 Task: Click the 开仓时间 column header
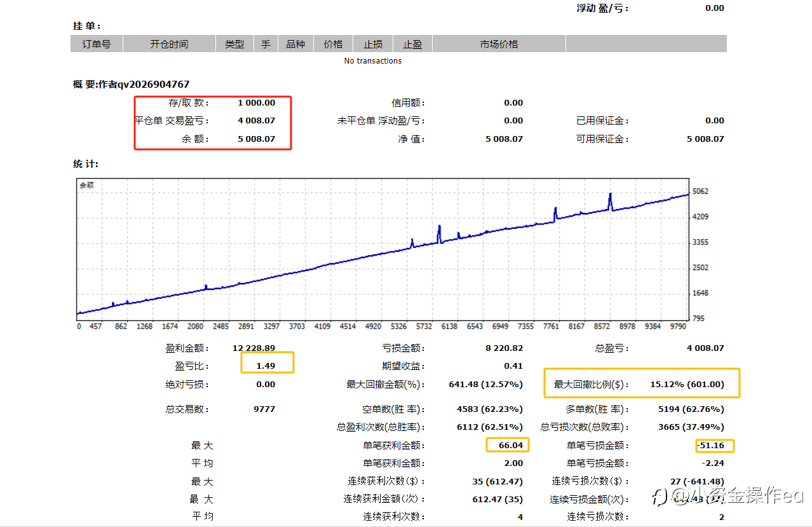(169, 44)
